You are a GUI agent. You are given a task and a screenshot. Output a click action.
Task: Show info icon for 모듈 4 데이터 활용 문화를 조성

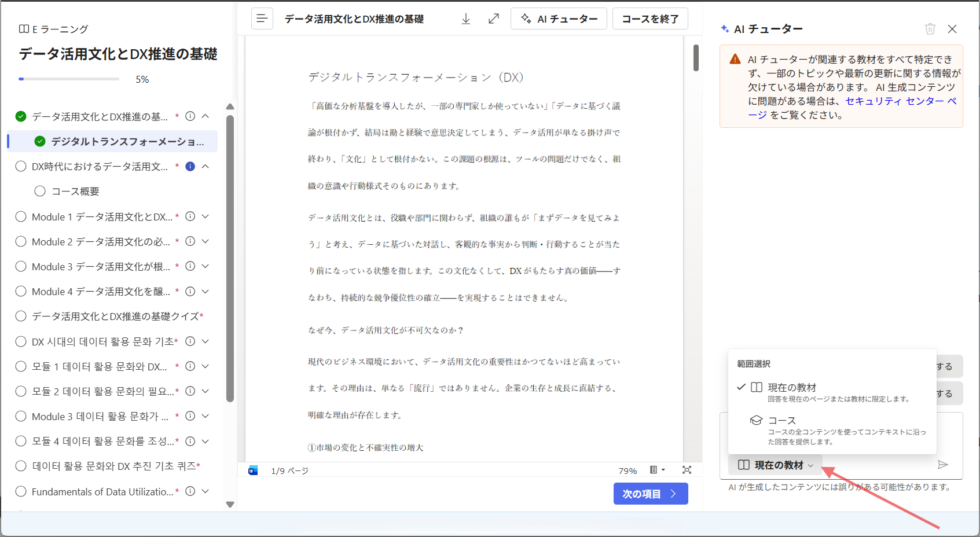pyautogui.click(x=190, y=441)
